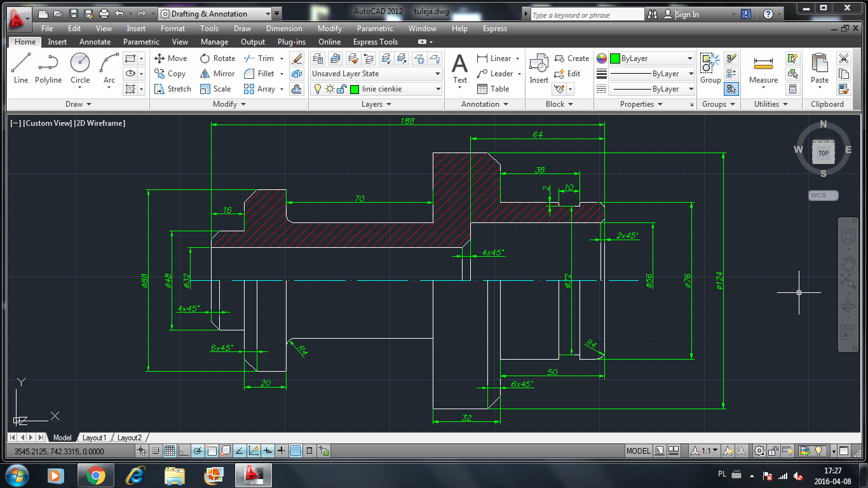Toggle Snap Mode in the status bar
The image size is (868, 488).
[x=156, y=451]
